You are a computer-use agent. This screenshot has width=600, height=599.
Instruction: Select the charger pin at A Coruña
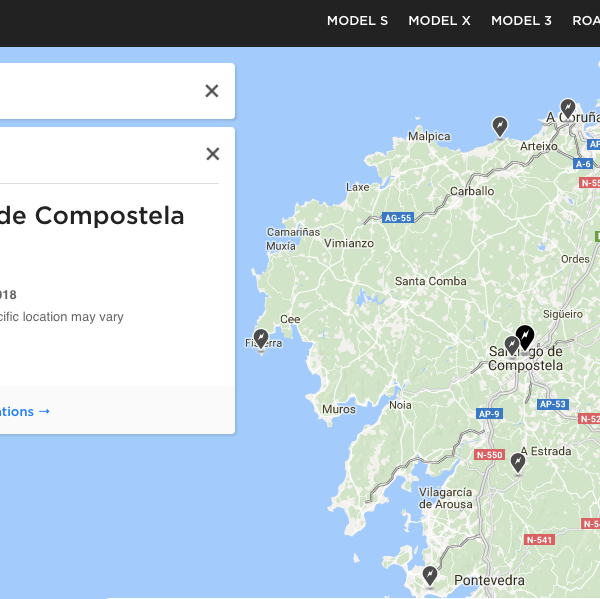567,109
